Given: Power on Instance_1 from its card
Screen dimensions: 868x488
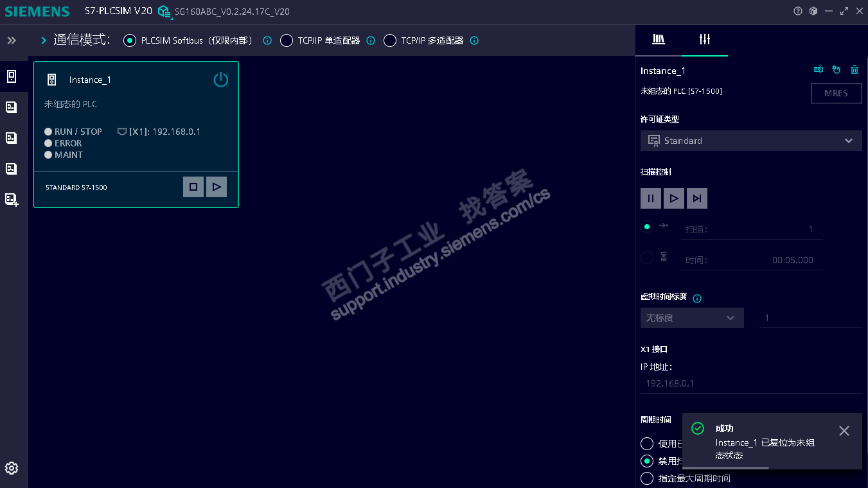Looking at the screenshot, I should click(221, 80).
